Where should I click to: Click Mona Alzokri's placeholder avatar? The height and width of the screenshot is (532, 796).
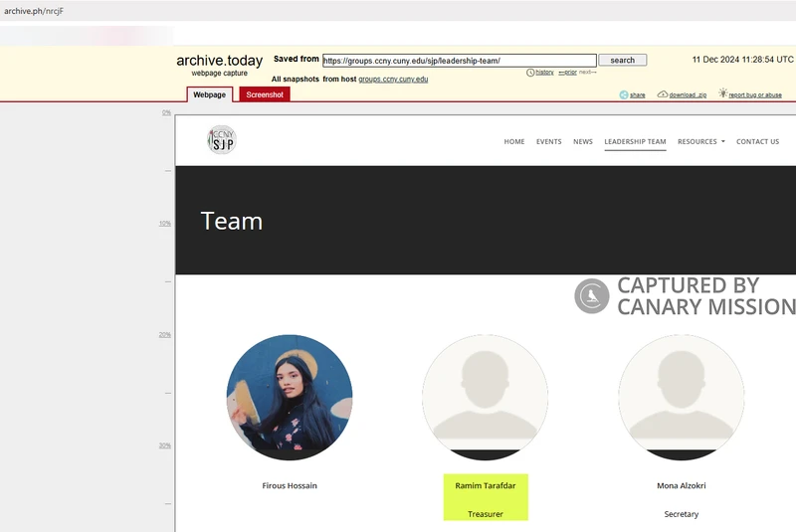click(682, 397)
